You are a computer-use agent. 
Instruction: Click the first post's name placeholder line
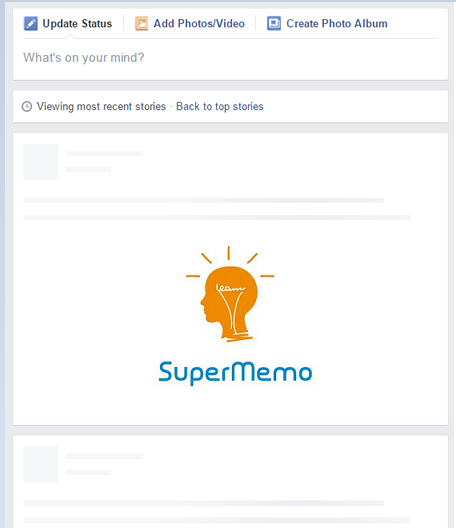coord(104,154)
